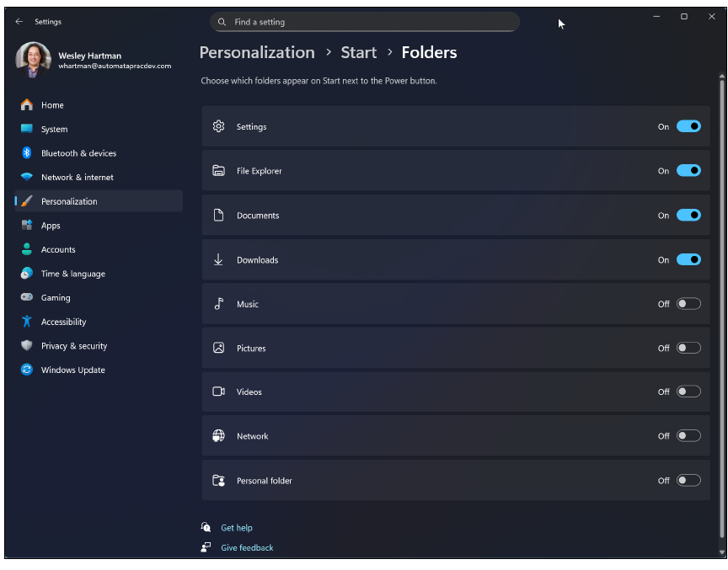
Task: Click the Gaming controller icon
Action: coord(27,298)
